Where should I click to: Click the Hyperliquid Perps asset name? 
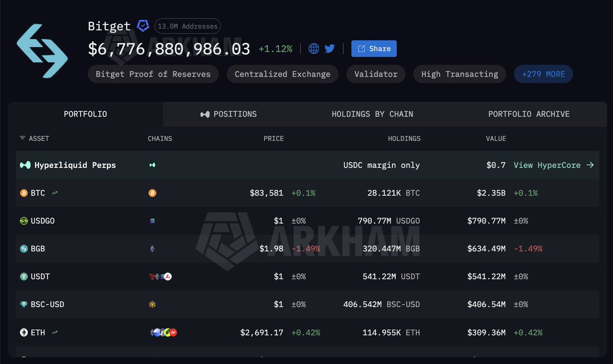75,165
